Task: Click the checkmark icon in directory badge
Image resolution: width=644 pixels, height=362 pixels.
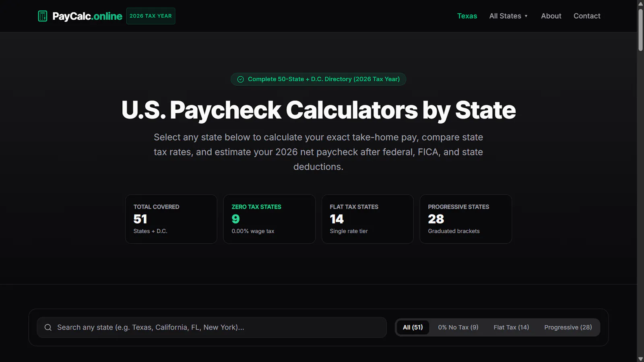Action: point(240,79)
